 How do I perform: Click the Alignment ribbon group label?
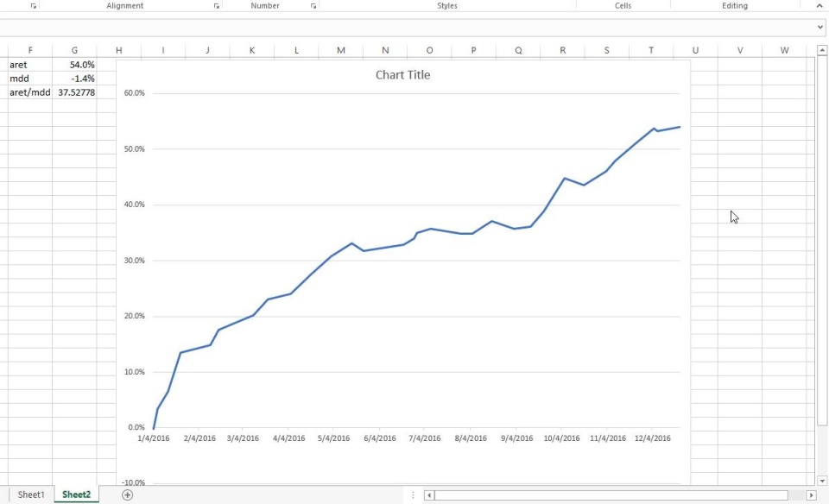click(124, 6)
